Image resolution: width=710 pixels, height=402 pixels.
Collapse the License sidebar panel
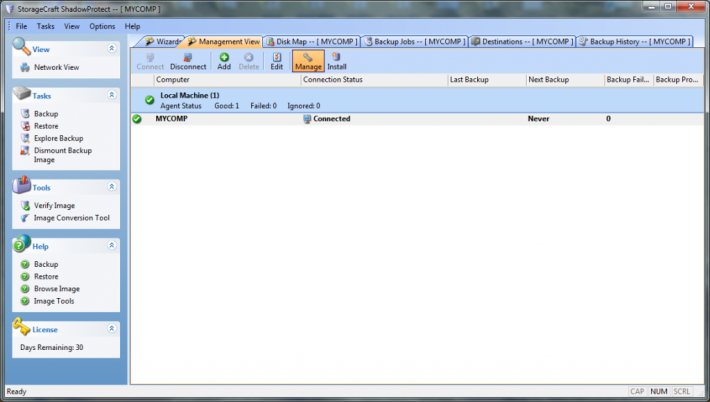click(x=112, y=329)
